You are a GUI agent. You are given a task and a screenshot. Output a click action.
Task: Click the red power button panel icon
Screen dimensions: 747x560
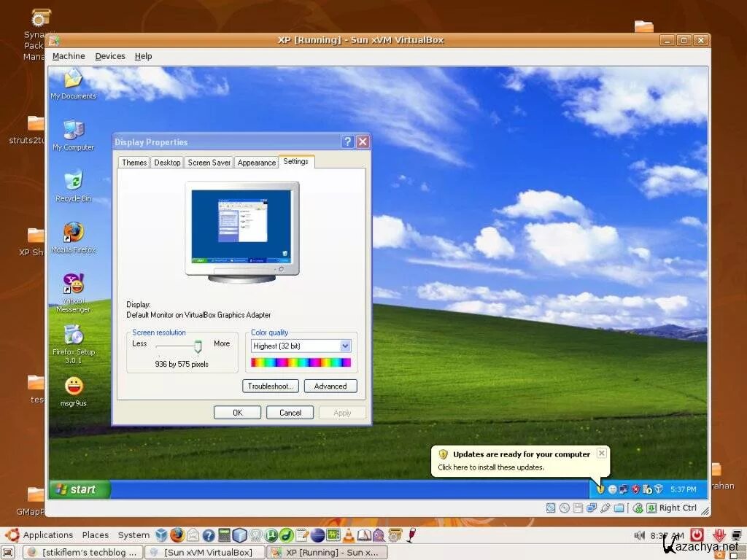point(697,535)
